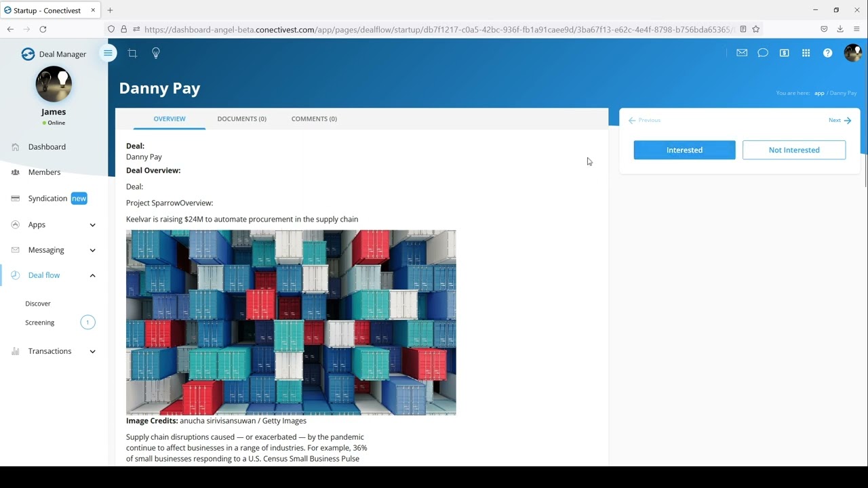868x488 pixels.
Task: Open Members in sidebar
Action: pos(44,172)
